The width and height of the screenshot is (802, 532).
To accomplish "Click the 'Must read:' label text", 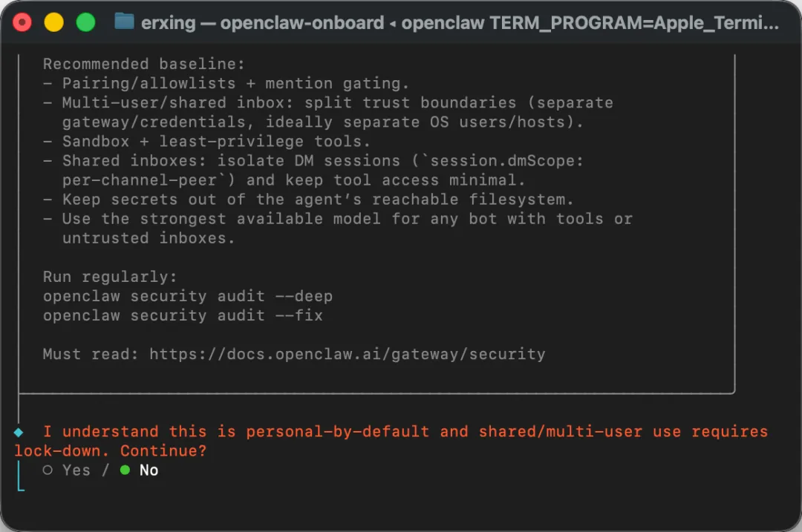I will coord(91,354).
